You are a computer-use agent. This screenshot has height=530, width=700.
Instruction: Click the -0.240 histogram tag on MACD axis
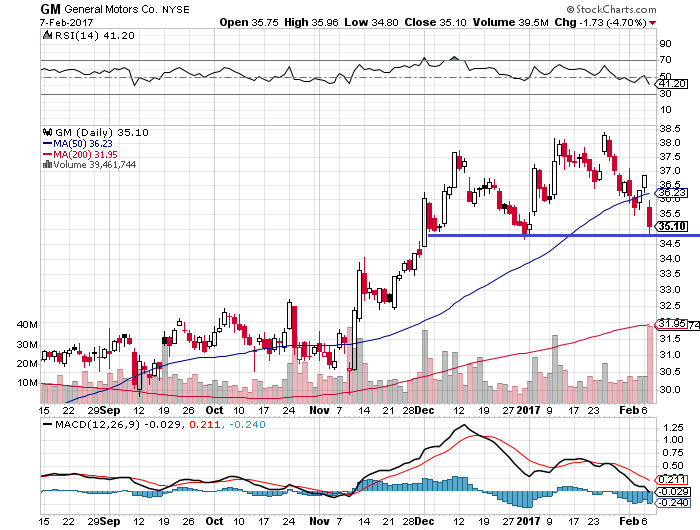click(672, 503)
